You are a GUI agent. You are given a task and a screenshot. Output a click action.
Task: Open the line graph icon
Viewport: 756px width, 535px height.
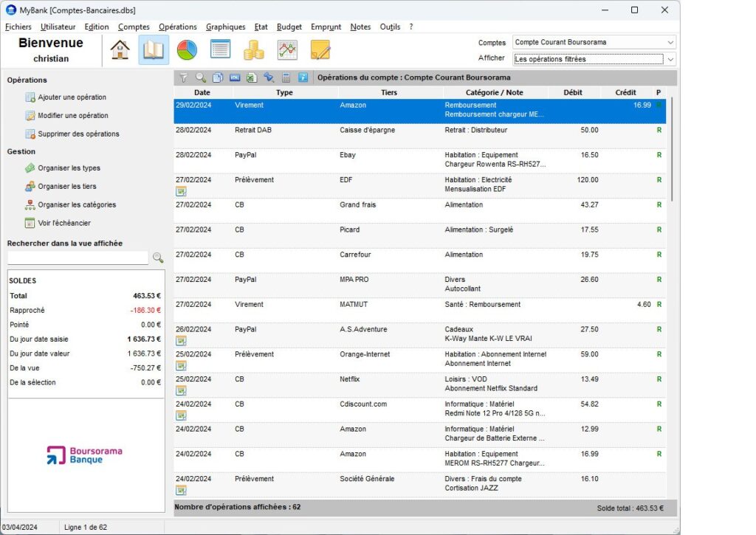(287, 49)
